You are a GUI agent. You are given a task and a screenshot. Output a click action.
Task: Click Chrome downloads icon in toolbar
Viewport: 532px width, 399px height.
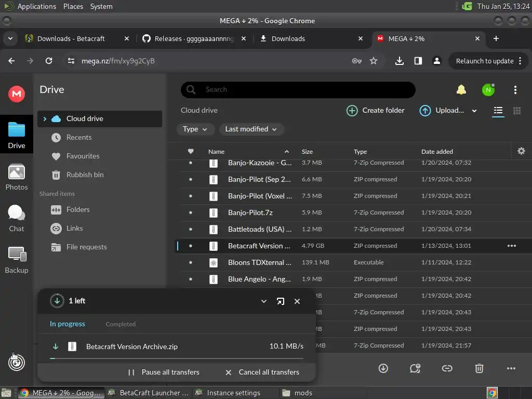coord(400,61)
